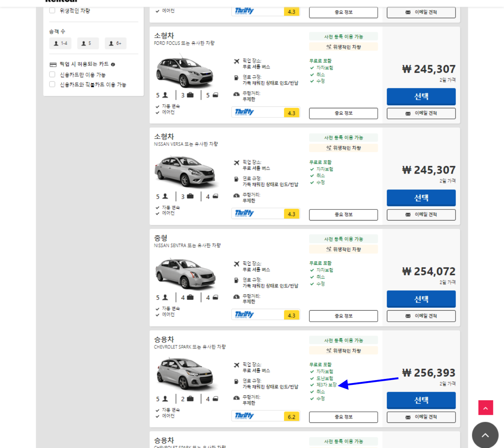Click the 승객 수 filter heading
Viewport: 504px width, 448px height.
(x=57, y=31)
